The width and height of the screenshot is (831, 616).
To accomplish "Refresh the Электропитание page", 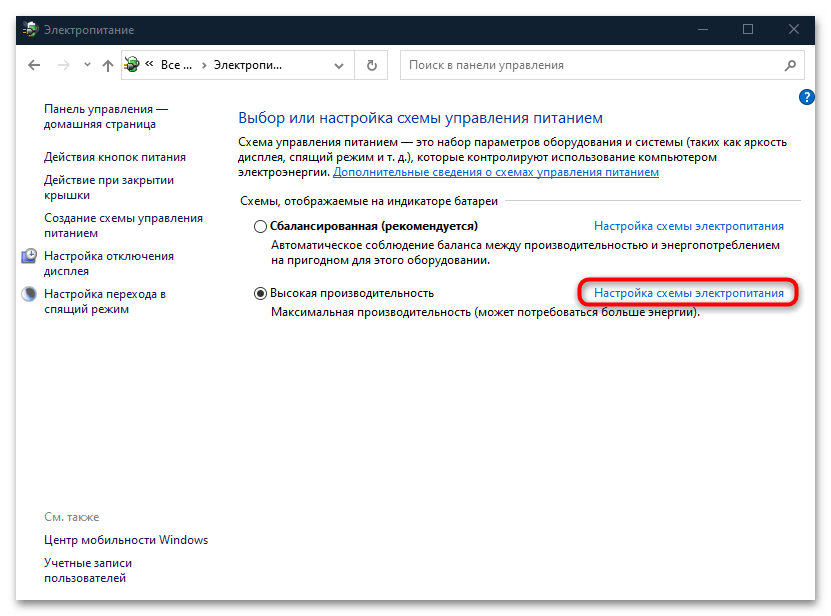I will (x=372, y=66).
